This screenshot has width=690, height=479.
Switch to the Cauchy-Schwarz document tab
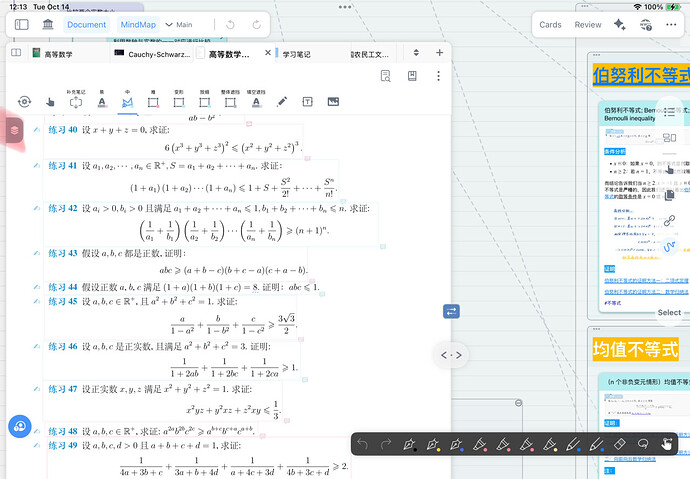point(157,53)
